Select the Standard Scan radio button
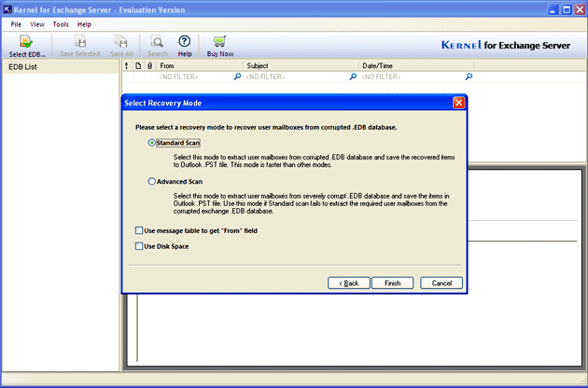The width and height of the screenshot is (588, 388). tap(151, 143)
